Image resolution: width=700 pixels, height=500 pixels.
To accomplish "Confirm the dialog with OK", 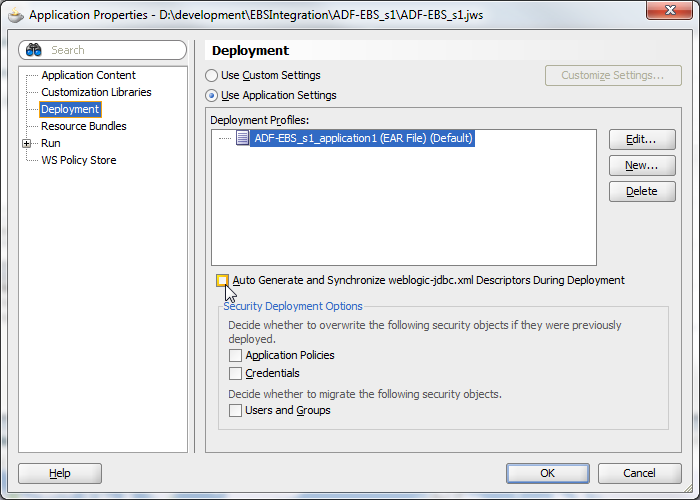I will pos(548,473).
